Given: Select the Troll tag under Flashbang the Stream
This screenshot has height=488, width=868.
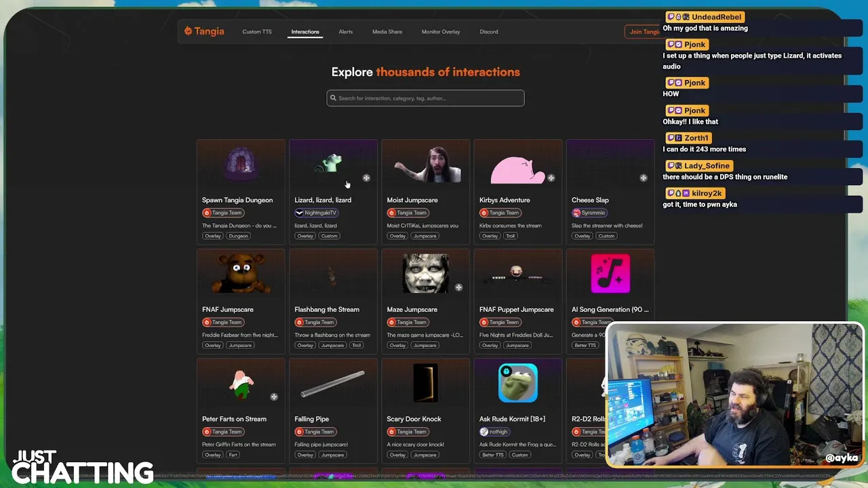Looking at the screenshot, I should (356, 346).
